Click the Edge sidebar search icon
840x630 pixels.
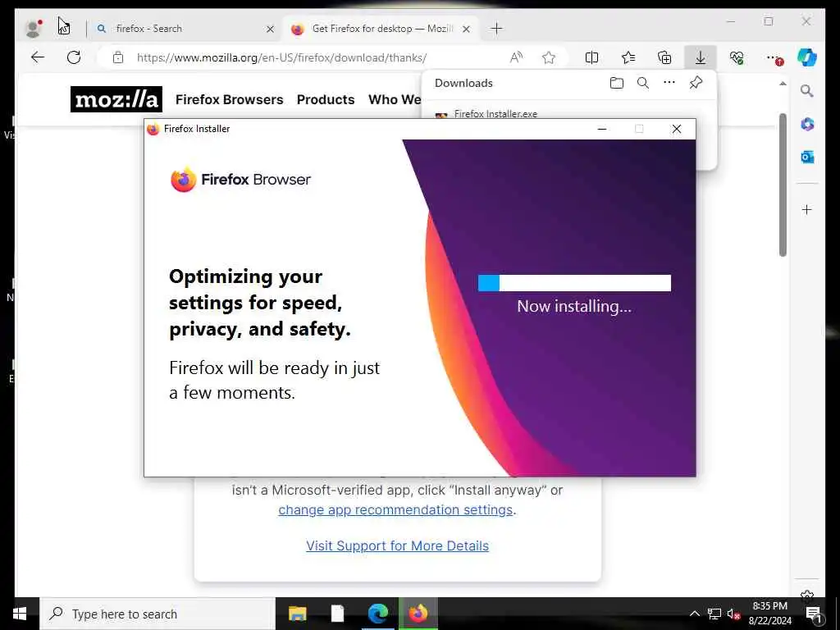(x=807, y=91)
